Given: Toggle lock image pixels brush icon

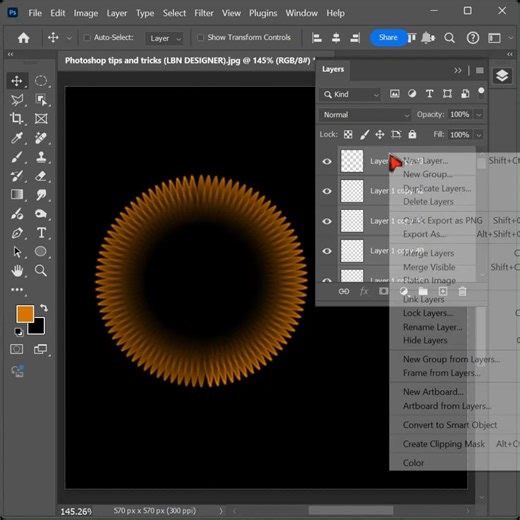Looking at the screenshot, I should [x=364, y=135].
